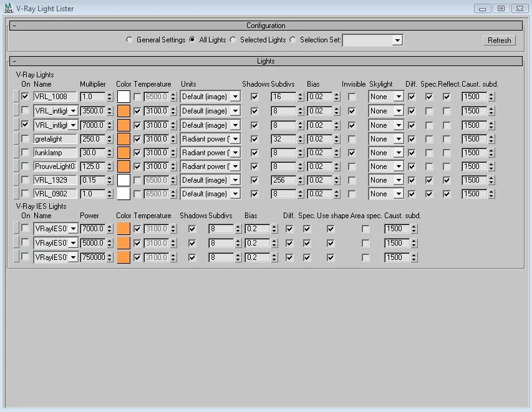
Task: Click the selection button left of VRL_1008
Action: (x=16, y=97)
